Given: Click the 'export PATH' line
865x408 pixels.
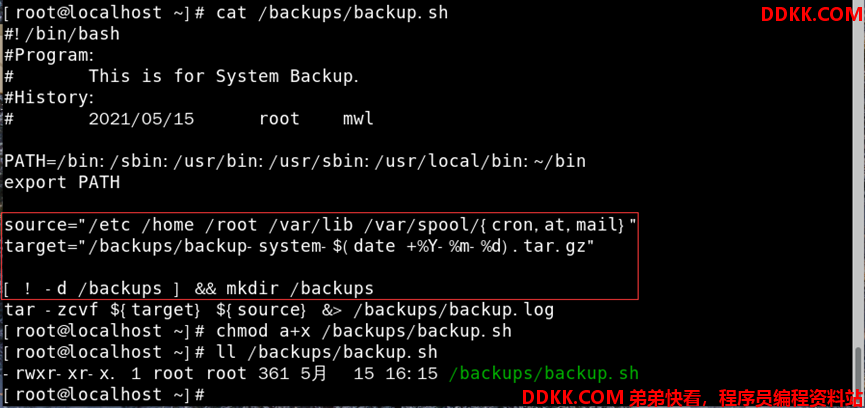Looking at the screenshot, I should [62, 182].
